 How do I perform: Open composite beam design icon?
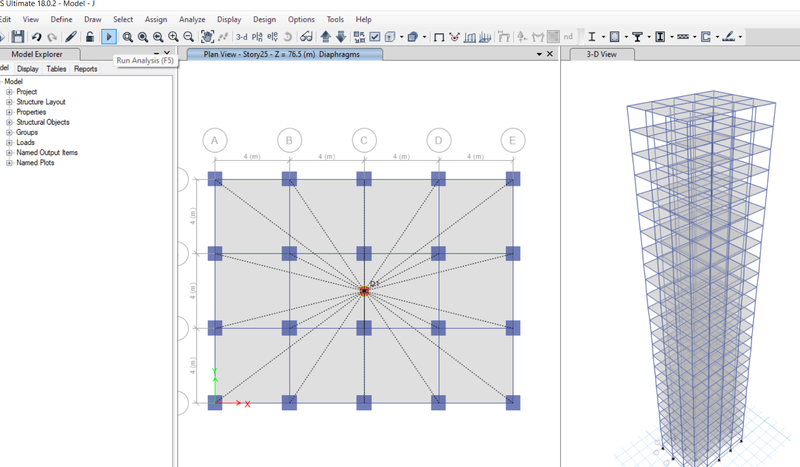point(637,37)
